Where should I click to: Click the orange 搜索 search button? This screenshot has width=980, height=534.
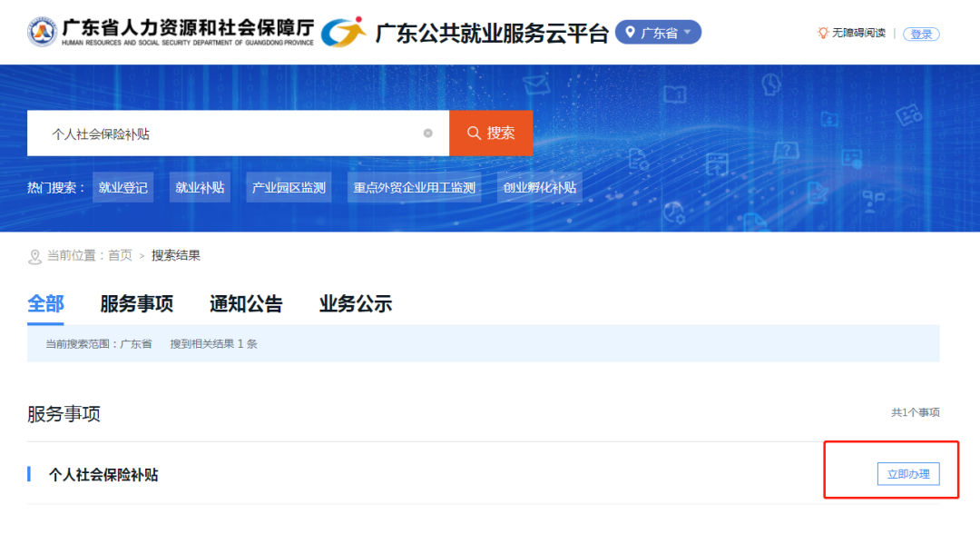[x=491, y=133]
